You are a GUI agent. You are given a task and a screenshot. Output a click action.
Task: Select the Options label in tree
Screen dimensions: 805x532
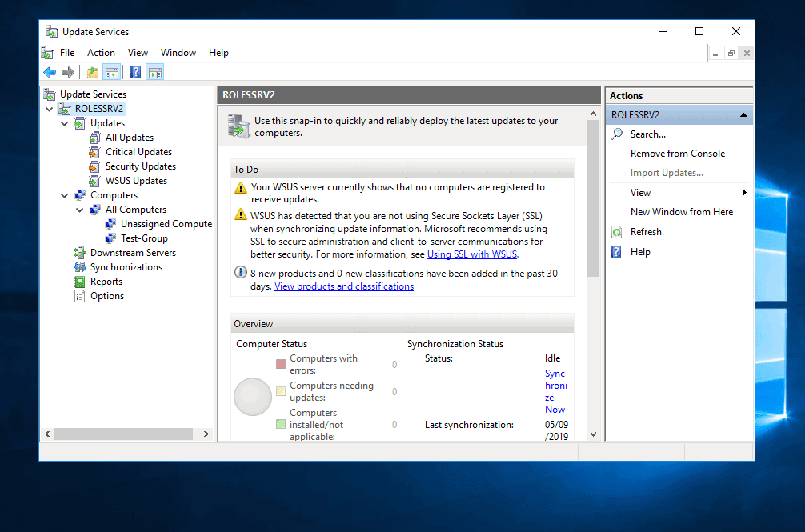pos(107,296)
